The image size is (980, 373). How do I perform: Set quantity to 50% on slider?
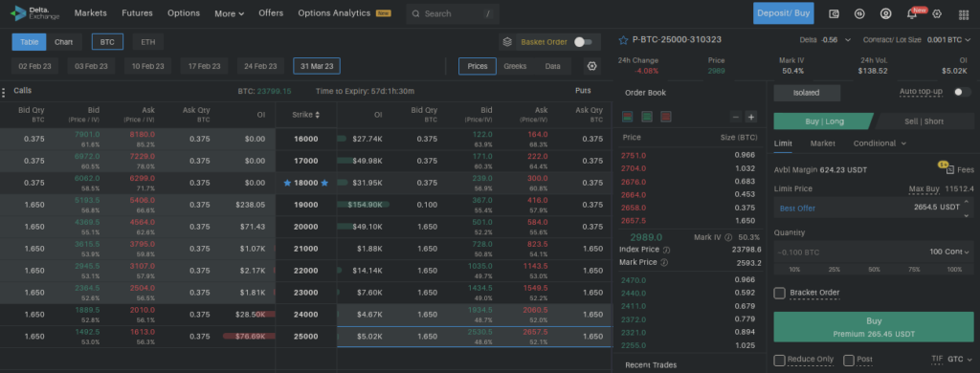coord(874,270)
